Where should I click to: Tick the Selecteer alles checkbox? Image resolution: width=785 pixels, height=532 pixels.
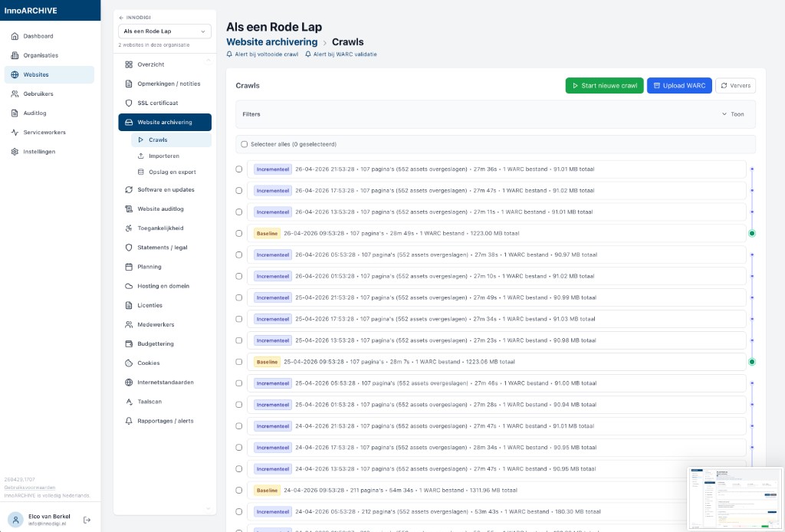(x=245, y=144)
